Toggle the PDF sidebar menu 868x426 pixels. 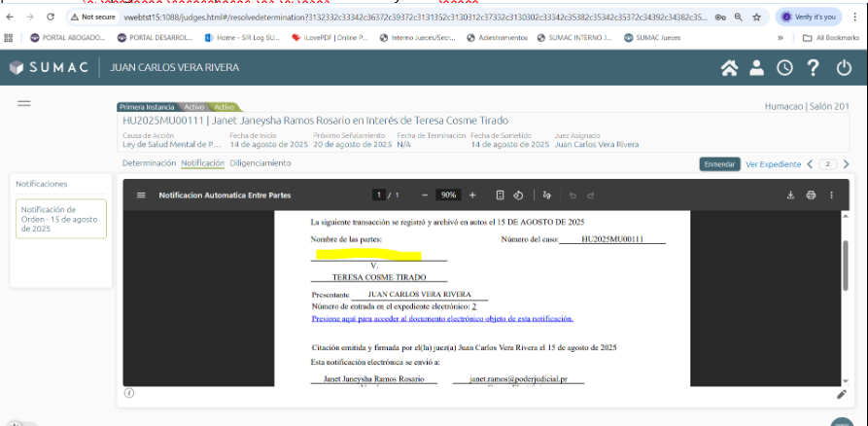tap(141, 195)
